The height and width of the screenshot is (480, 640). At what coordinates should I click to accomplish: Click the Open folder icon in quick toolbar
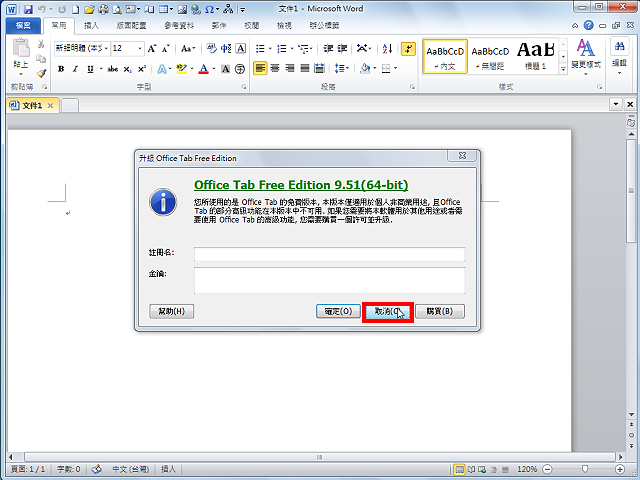(89, 9)
